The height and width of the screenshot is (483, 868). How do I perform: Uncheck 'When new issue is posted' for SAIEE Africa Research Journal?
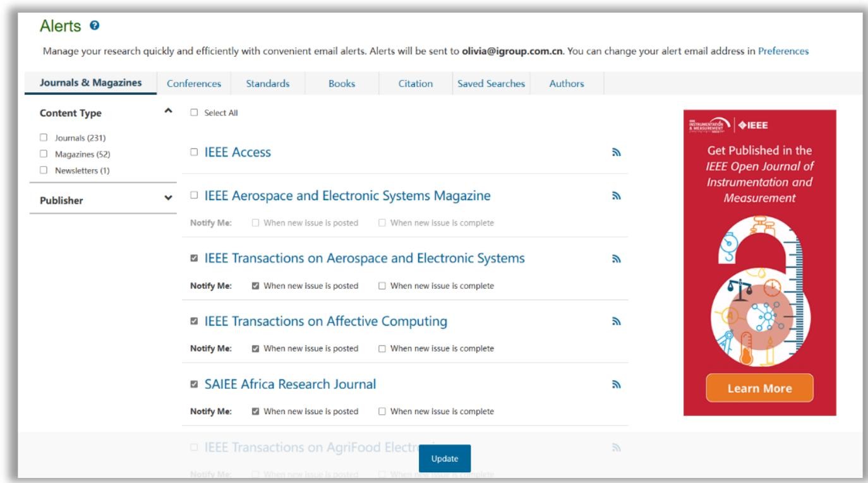tap(255, 412)
